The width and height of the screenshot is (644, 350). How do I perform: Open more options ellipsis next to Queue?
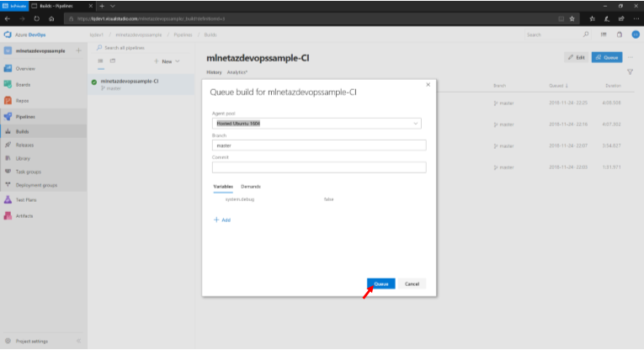click(x=631, y=57)
